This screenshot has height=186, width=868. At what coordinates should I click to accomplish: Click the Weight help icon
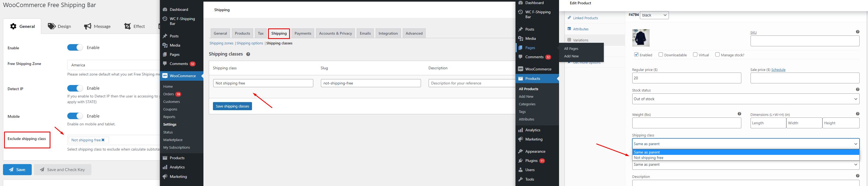point(739,114)
